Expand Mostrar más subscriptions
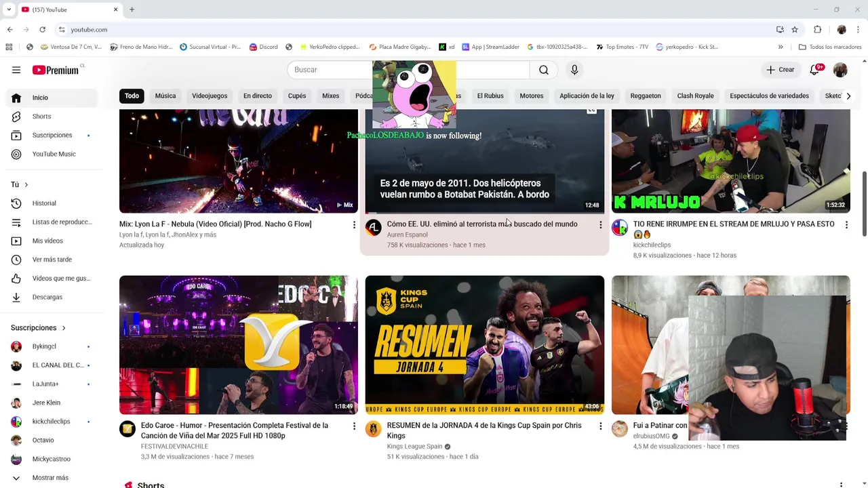868x488 pixels. click(52, 478)
